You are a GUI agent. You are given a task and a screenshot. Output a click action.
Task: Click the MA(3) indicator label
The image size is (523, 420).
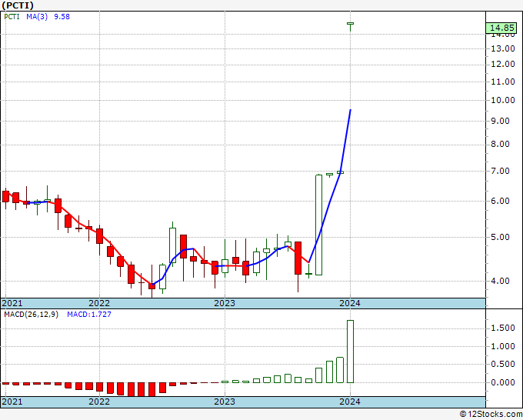(37, 17)
